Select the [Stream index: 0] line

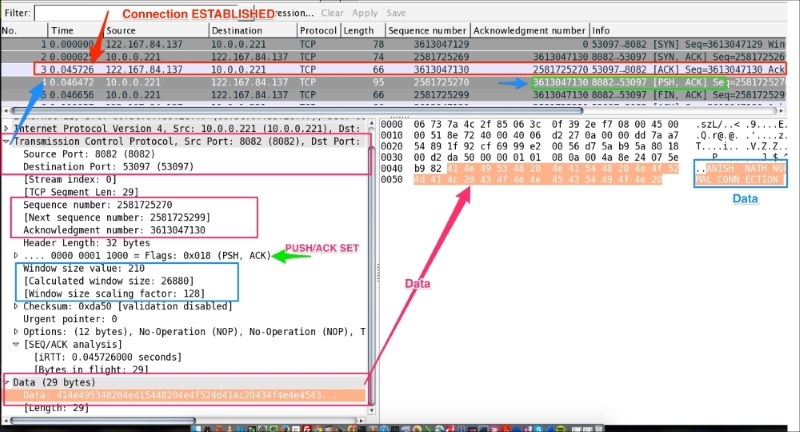click(70, 180)
